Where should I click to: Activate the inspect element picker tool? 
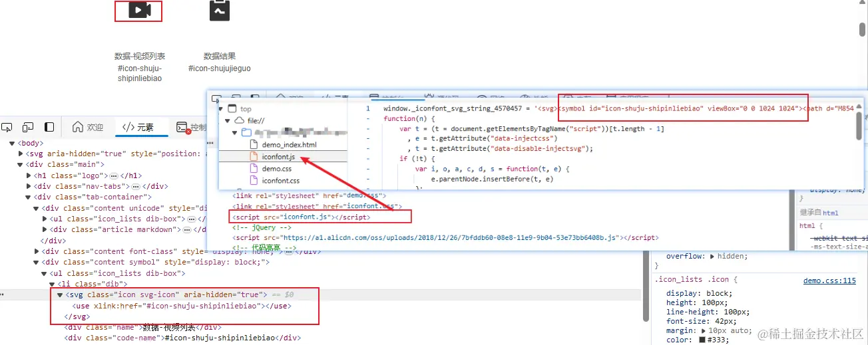(x=7, y=127)
